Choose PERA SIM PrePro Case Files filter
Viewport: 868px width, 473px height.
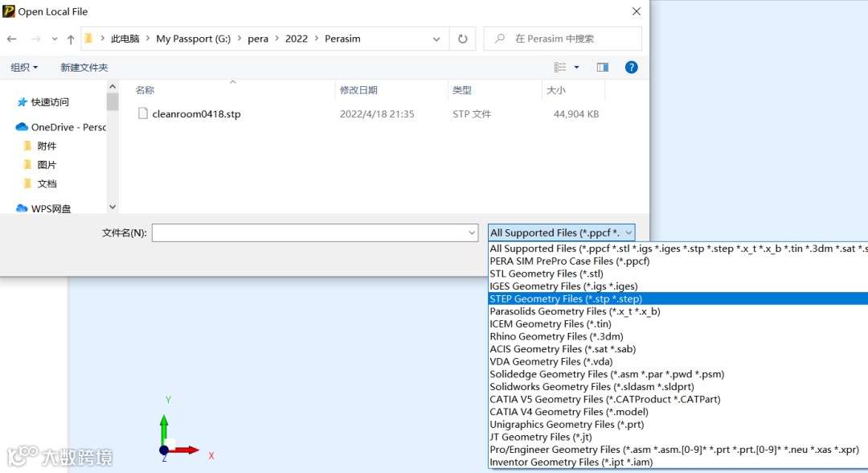(678, 261)
